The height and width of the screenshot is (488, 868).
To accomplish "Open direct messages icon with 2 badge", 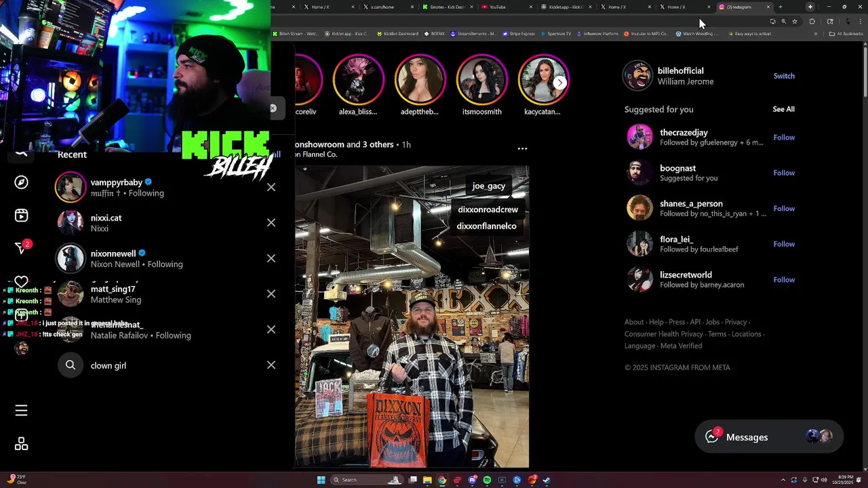I will click(x=22, y=248).
